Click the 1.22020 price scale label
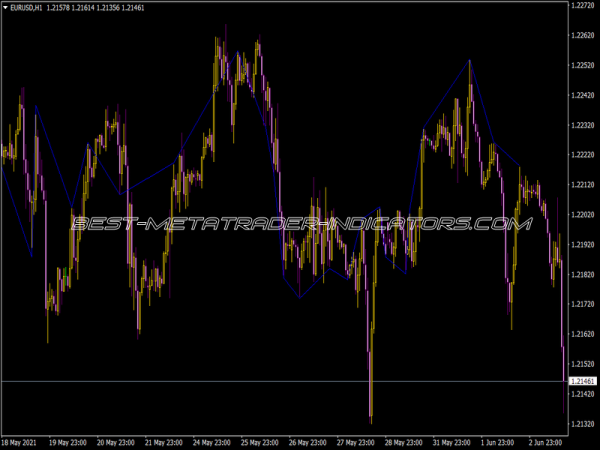Image resolution: width=600 pixels, height=450 pixels. [582, 215]
